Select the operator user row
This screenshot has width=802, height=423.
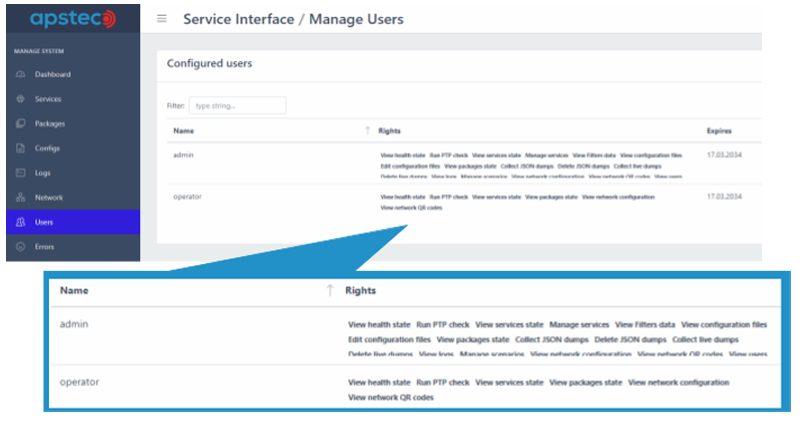(187, 197)
